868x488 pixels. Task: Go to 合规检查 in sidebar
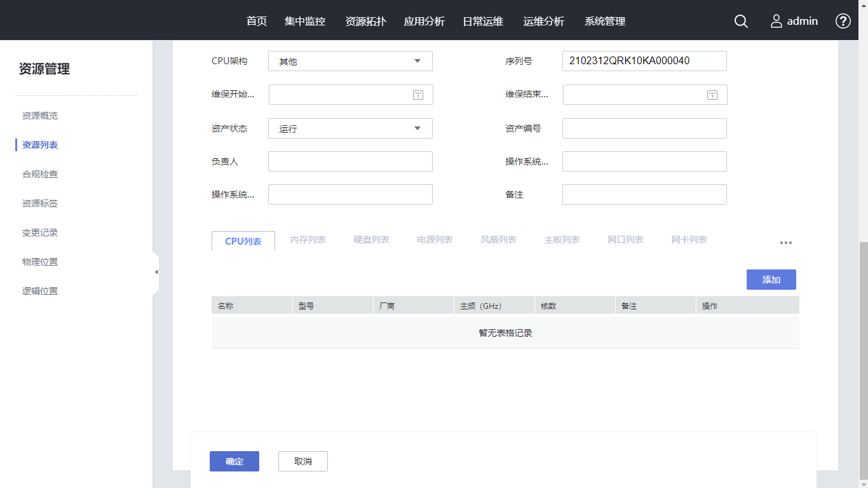pos(40,174)
